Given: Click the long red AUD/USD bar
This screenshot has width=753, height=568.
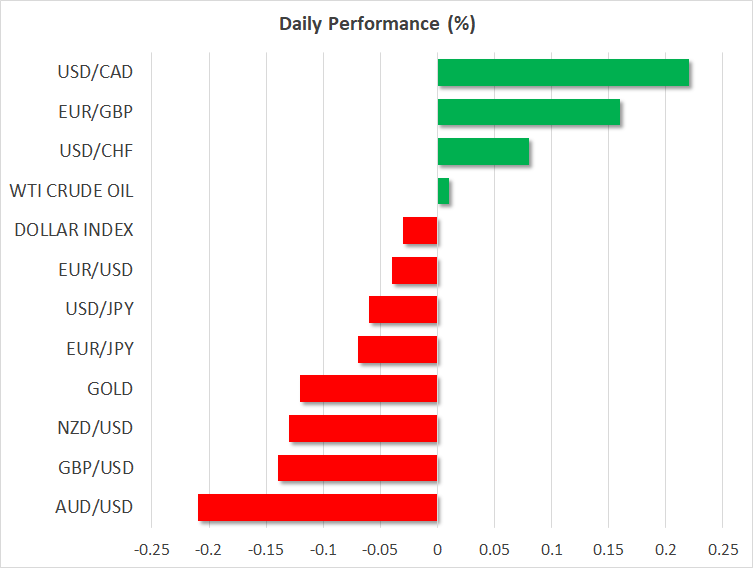Looking at the screenshot, I should pyautogui.click(x=317, y=507).
